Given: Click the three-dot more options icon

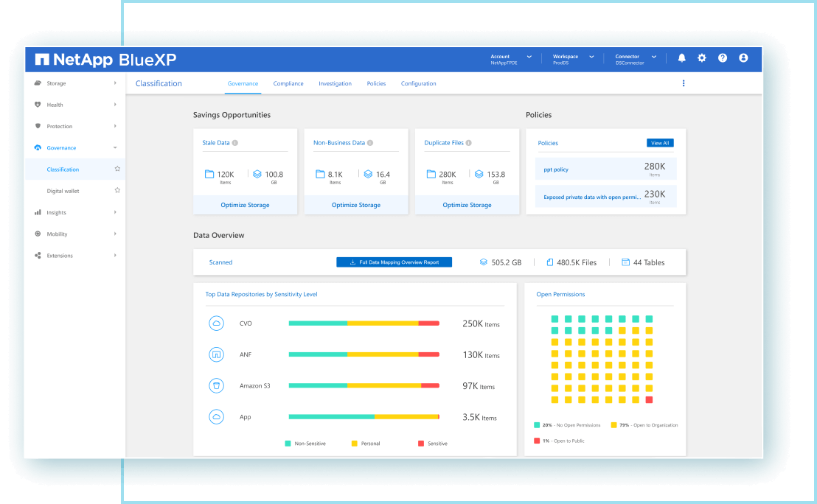Looking at the screenshot, I should click(x=684, y=84).
